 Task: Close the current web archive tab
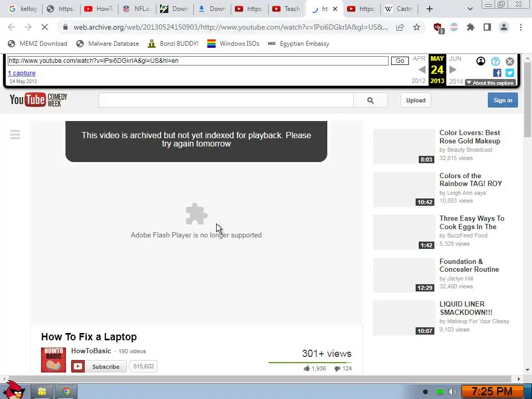[x=335, y=9]
